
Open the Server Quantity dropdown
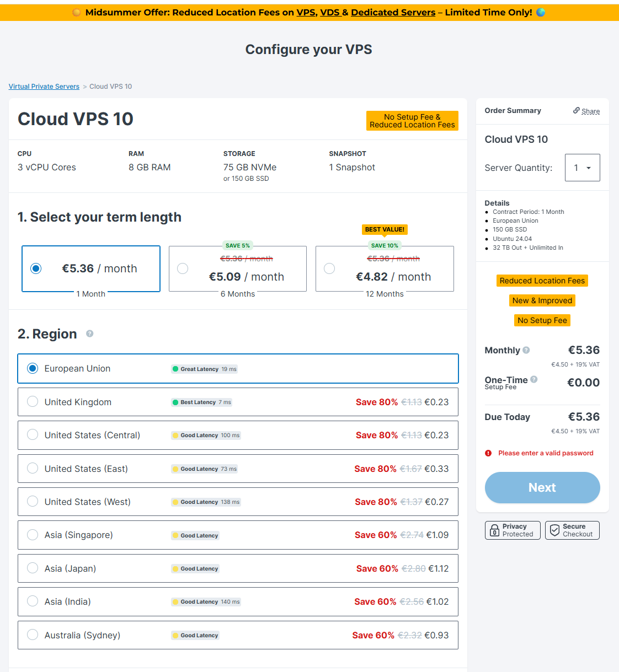tap(582, 168)
